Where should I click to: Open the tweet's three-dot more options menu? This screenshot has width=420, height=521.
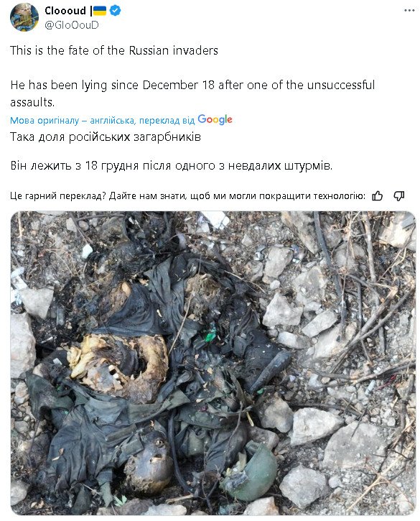[409, 11]
